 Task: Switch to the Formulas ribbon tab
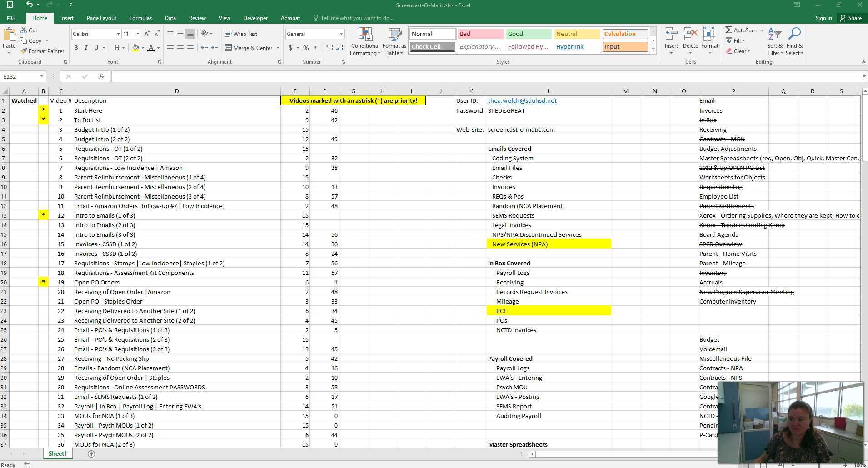coord(140,18)
